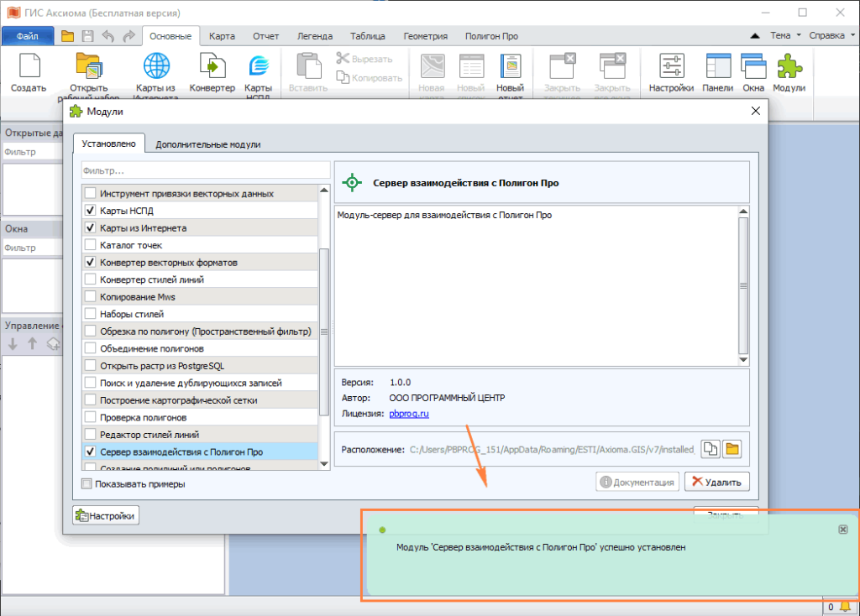Toggle the Показывать примеры checkbox

(87, 483)
